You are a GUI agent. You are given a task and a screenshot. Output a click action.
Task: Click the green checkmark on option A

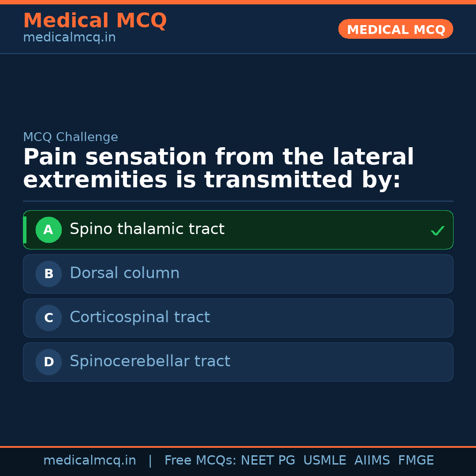click(437, 231)
